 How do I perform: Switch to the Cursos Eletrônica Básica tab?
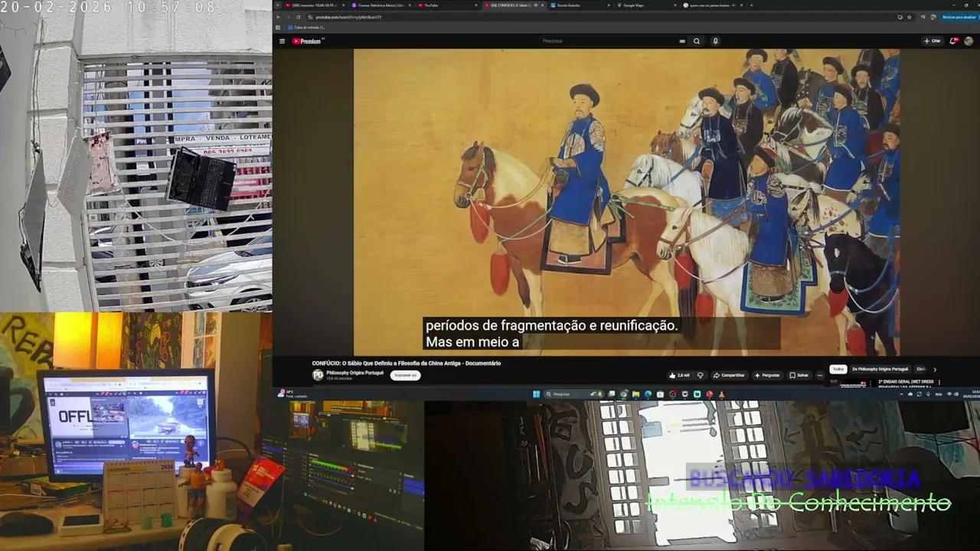click(x=381, y=5)
